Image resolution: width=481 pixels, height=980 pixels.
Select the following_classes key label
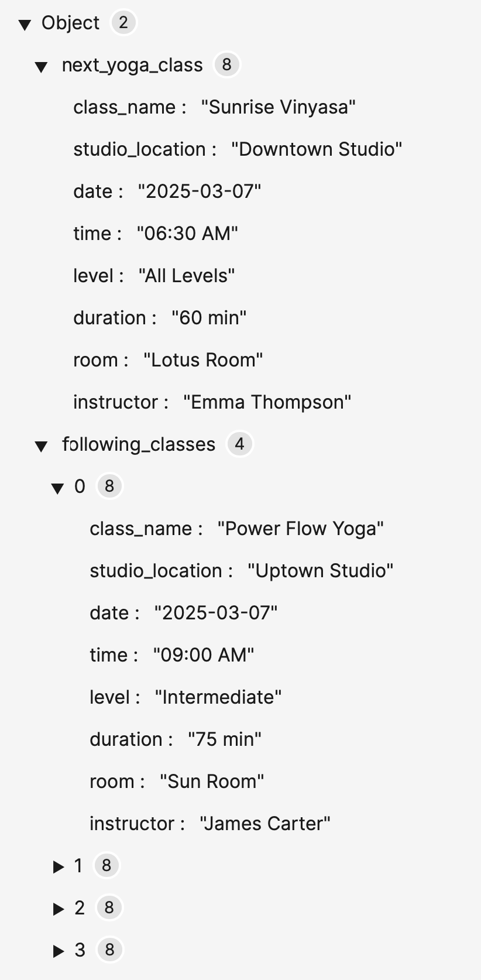point(139,444)
